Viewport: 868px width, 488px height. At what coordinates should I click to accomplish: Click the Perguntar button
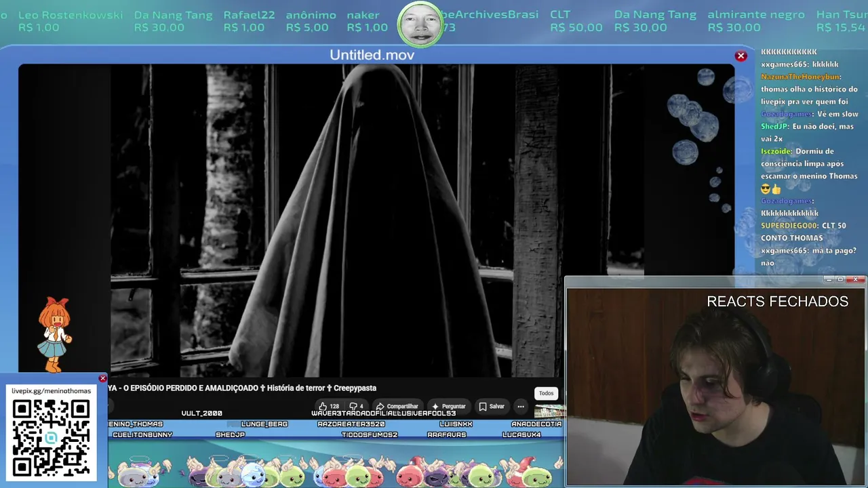click(448, 407)
